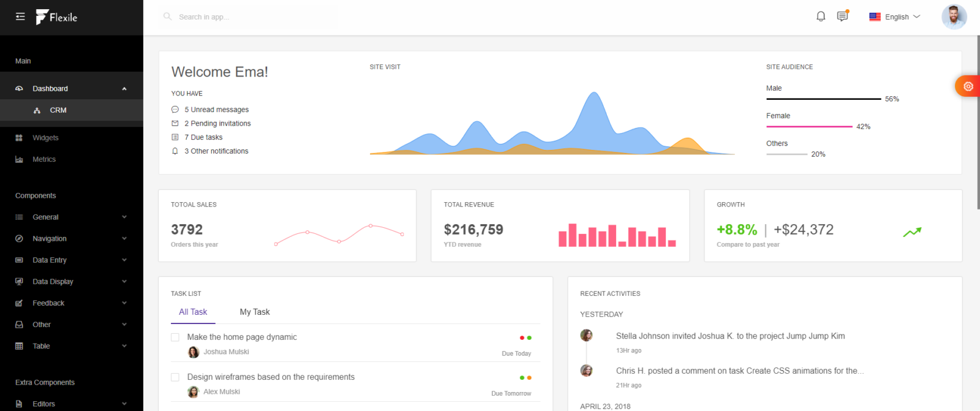Click the Chris H. comment activity entry
Image resolution: width=980 pixels, height=411 pixels.
pos(740,371)
